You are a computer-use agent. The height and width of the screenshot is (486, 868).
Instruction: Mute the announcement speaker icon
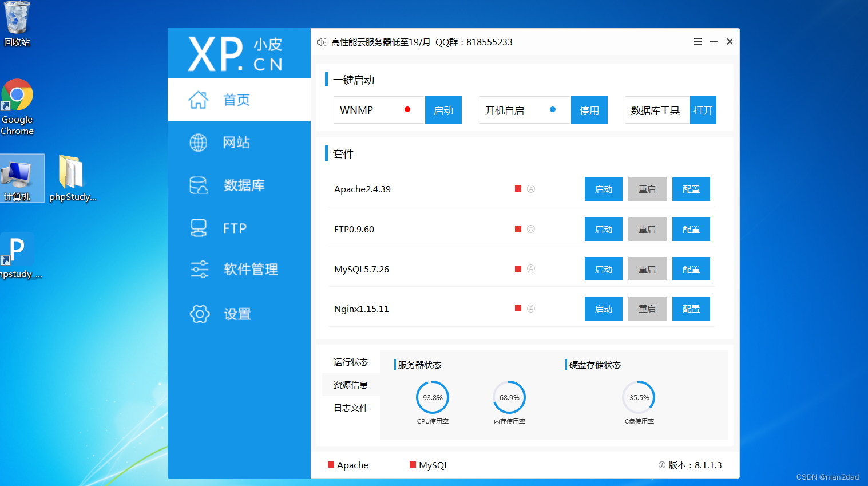pos(321,41)
